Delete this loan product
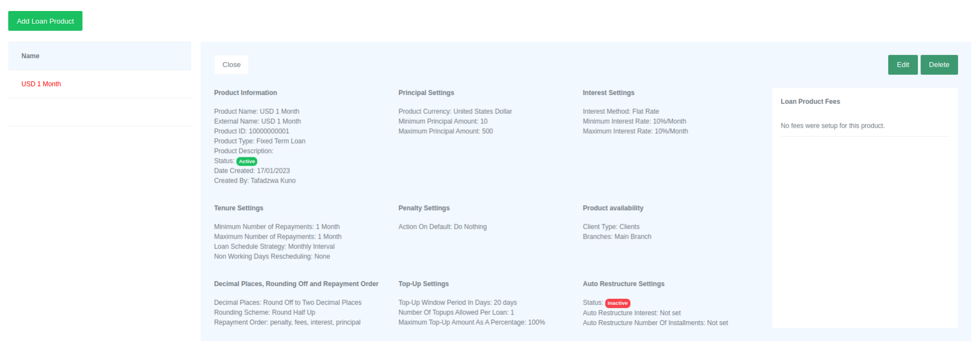The height and width of the screenshot is (352, 980). pyautogui.click(x=939, y=65)
